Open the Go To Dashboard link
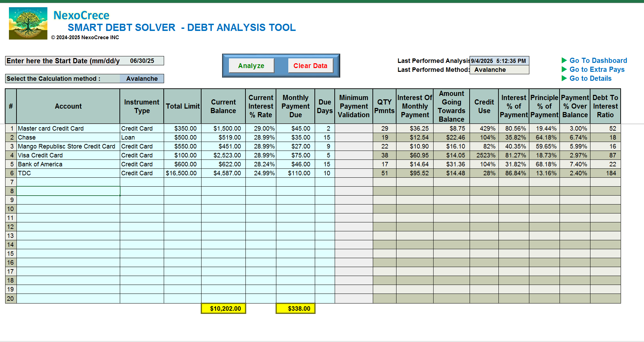644x342 pixels. (598, 60)
